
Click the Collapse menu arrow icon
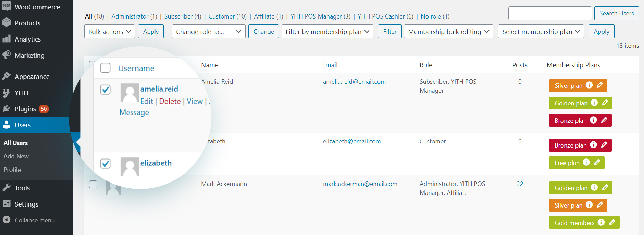(7, 220)
